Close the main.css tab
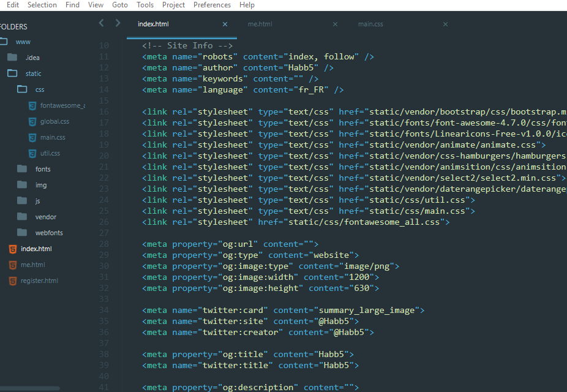 [446, 24]
